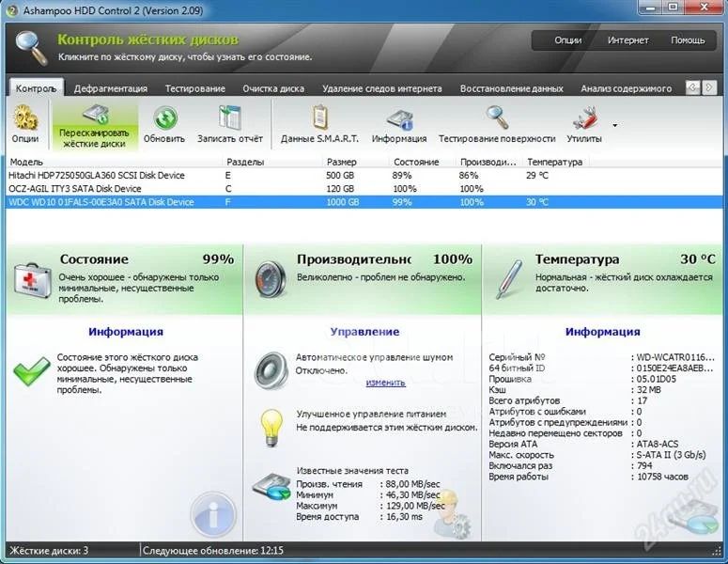This screenshot has height=564, width=728.
Task: Click Время работы 10758 часов value
Action: tap(662, 477)
